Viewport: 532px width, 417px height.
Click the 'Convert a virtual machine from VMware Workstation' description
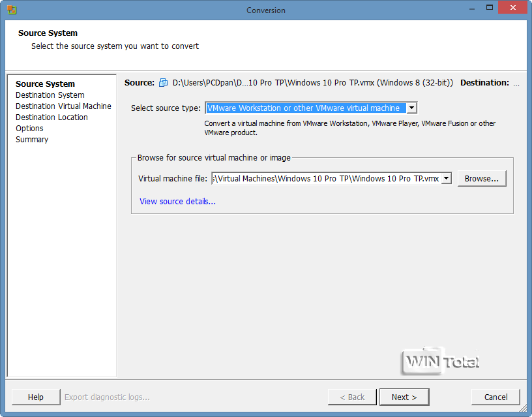tap(349, 128)
